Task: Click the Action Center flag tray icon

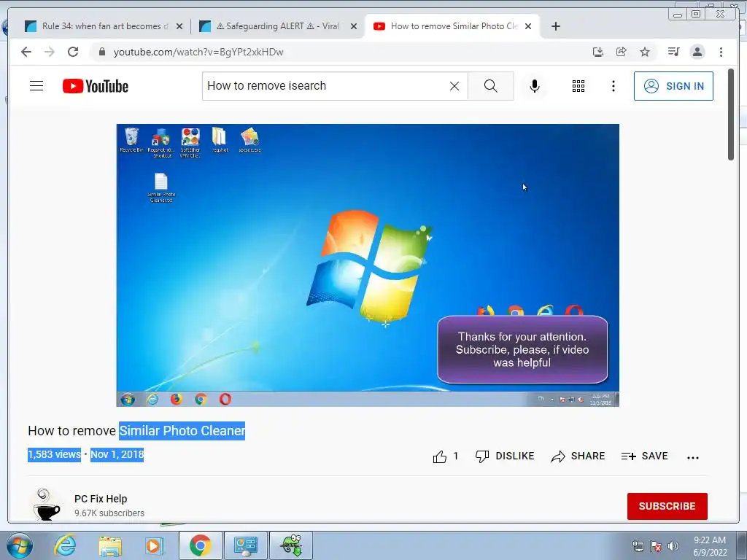Action: (656, 546)
